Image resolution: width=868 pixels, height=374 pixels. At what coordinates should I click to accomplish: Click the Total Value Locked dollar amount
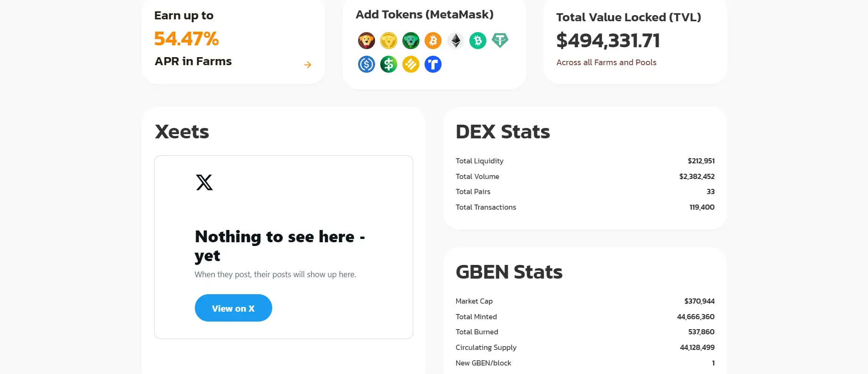point(608,41)
